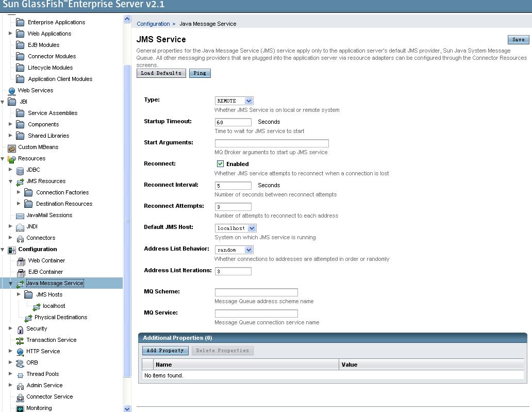Open the Connector Service tree item

pyautogui.click(x=49, y=397)
